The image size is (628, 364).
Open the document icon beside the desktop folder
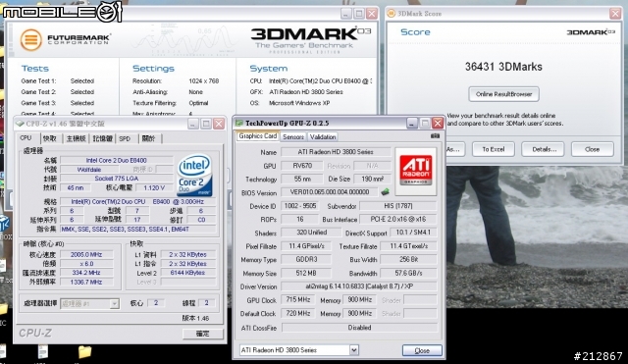[43, 352]
